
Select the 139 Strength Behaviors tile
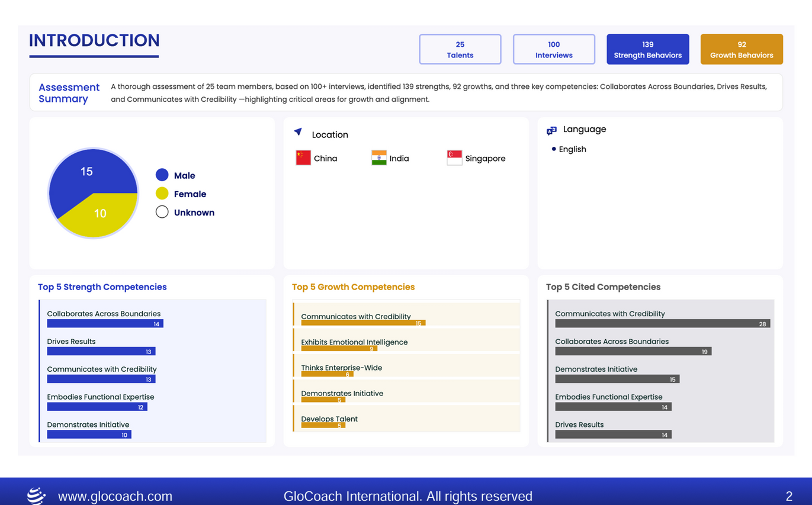click(x=647, y=49)
